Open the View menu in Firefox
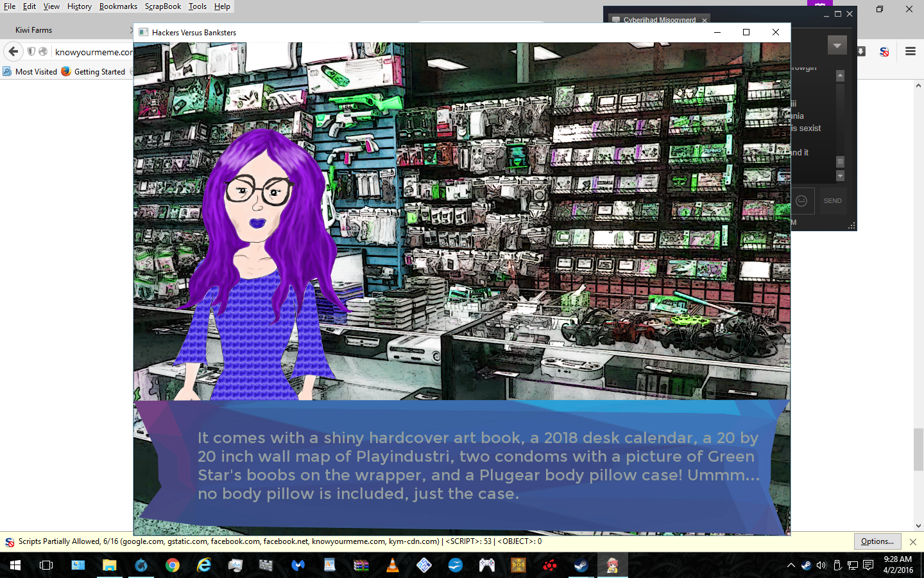The image size is (924, 578). [51, 6]
